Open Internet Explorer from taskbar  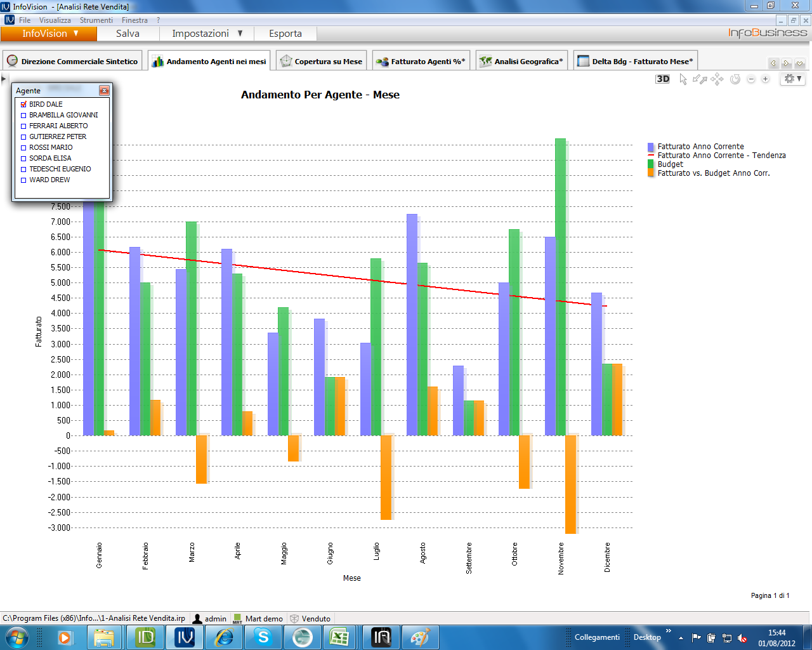click(224, 637)
